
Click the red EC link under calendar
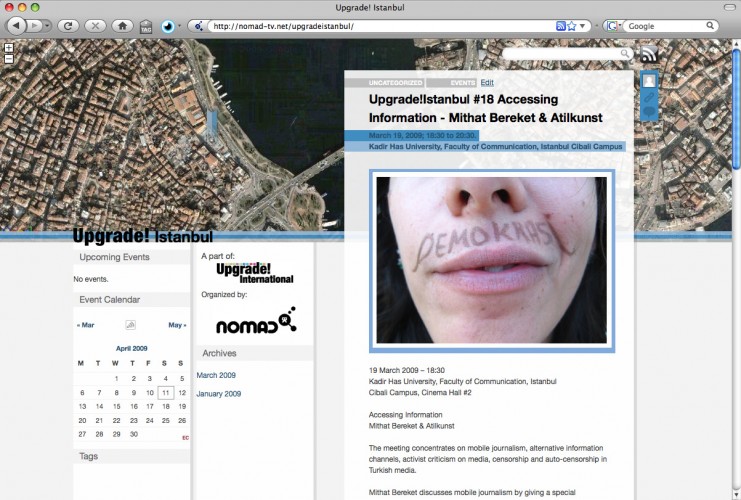tap(185, 438)
